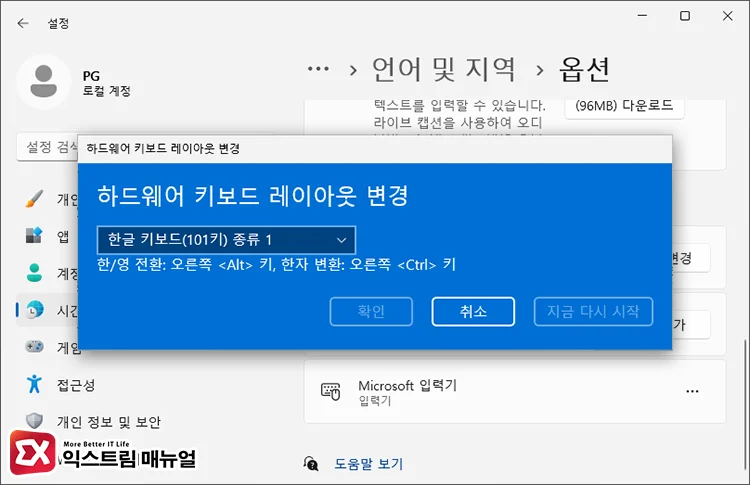Viewport: 750px width, 485px height.
Task: Click the dropdown chevron in keyboard layout box
Action: pyautogui.click(x=341, y=240)
